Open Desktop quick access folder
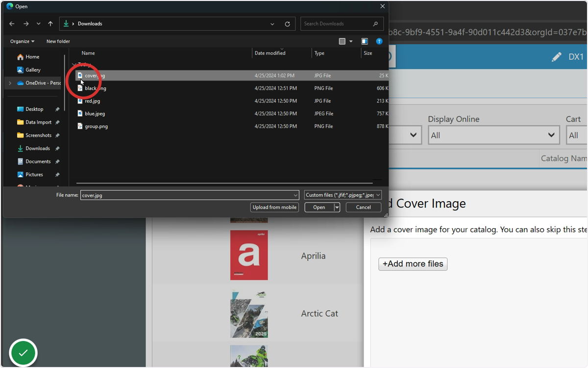The width and height of the screenshot is (588, 368). (34, 109)
